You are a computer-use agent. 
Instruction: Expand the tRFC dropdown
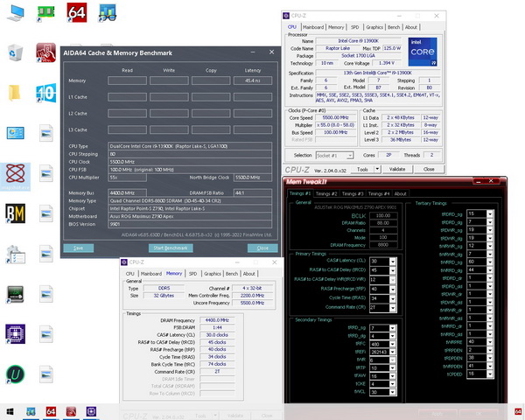click(x=392, y=344)
